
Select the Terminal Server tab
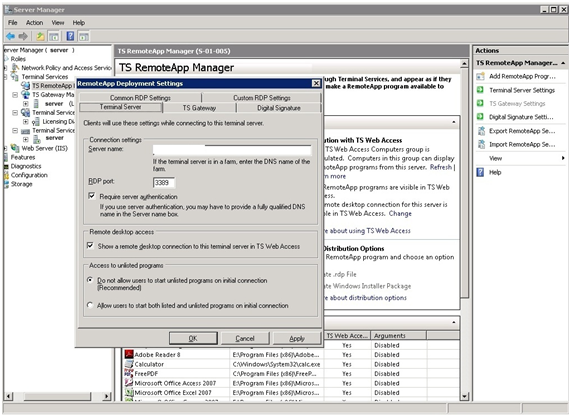coord(121,107)
